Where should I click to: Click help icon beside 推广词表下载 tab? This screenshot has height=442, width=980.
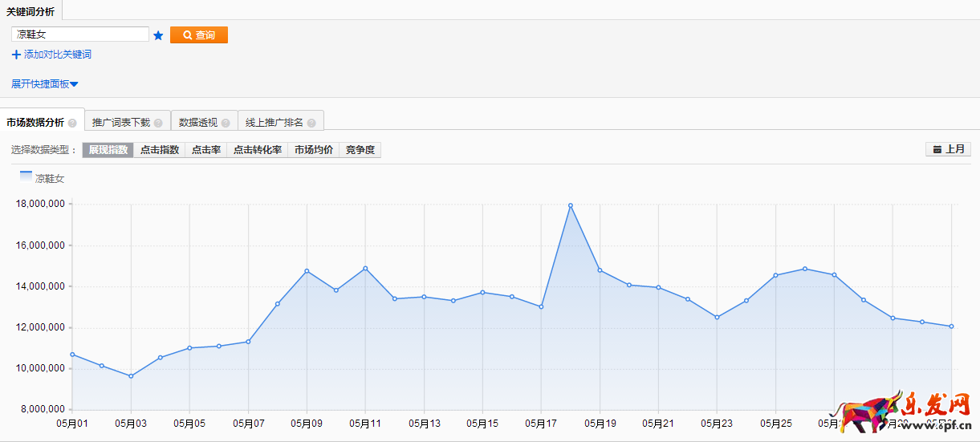tap(158, 123)
